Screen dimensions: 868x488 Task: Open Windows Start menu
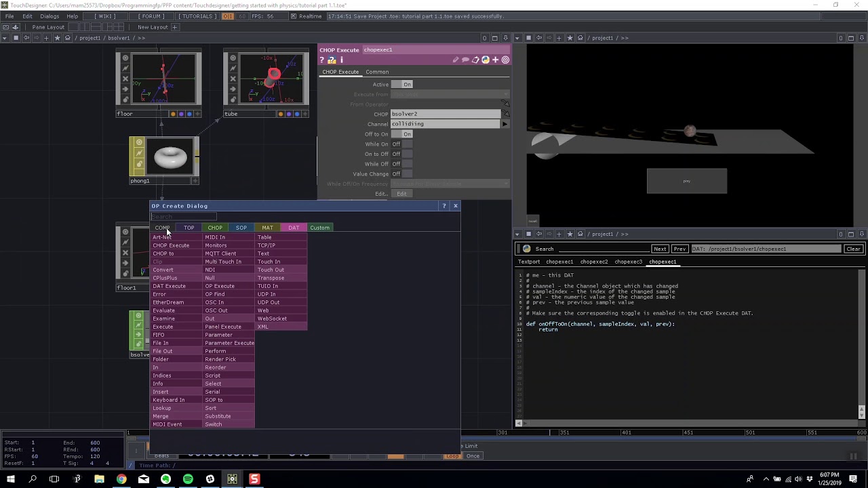click(x=10, y=479)
